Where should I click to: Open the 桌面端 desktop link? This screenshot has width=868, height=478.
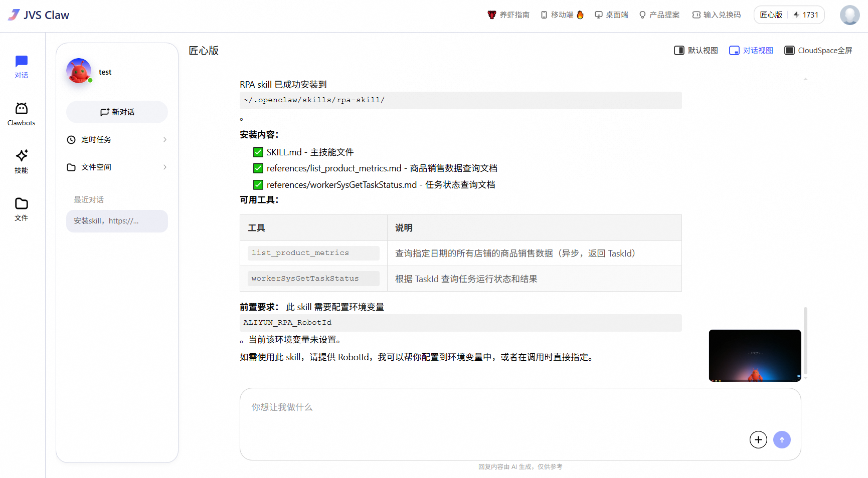(611, 15)
